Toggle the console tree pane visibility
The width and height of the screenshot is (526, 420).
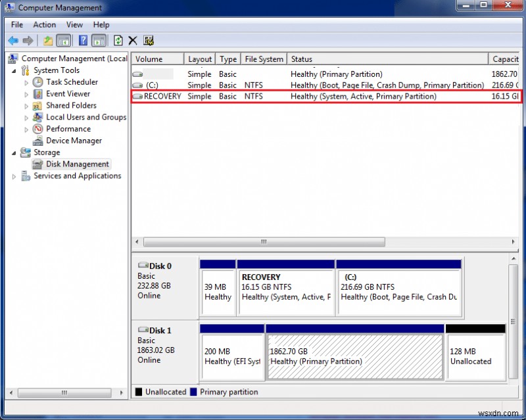(x=63, y=40)
